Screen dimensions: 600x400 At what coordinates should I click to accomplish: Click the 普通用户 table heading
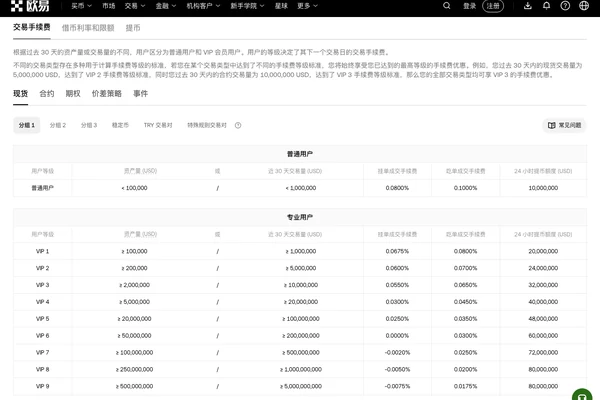click(300, 154)
